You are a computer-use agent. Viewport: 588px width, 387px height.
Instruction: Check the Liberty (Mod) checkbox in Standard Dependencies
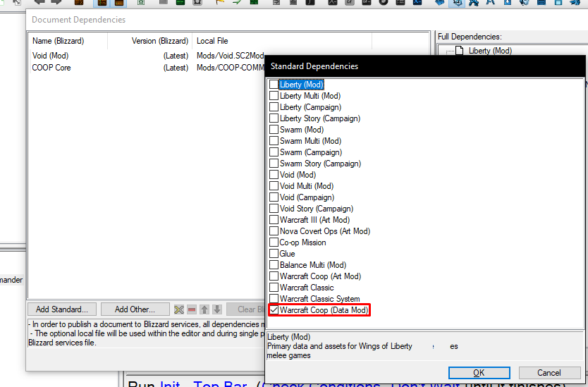point(274,85)
